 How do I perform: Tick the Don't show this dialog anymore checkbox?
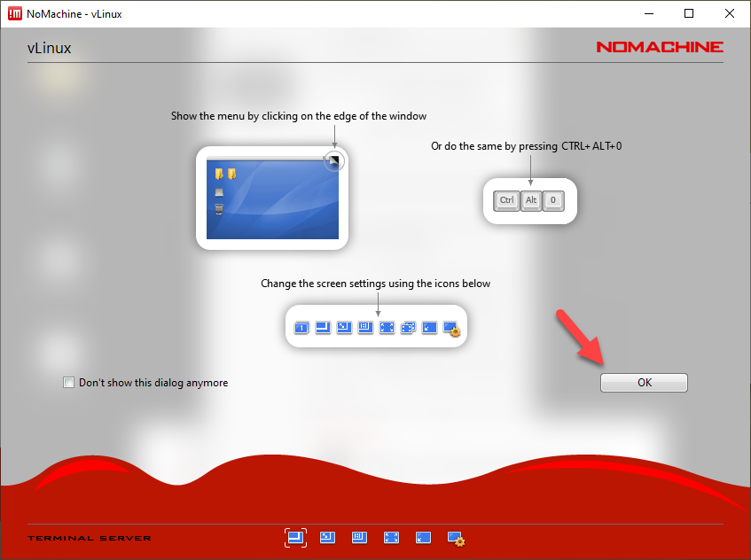click(x=69, y=383)
